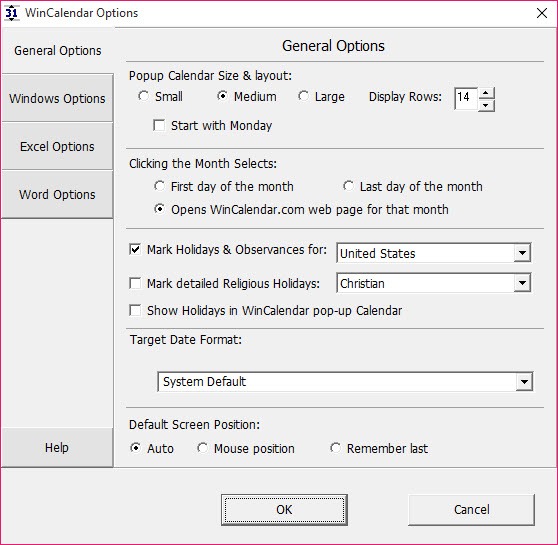
Task: Enable Mark detailed Religious Holidays
Action: coord(135,283)
